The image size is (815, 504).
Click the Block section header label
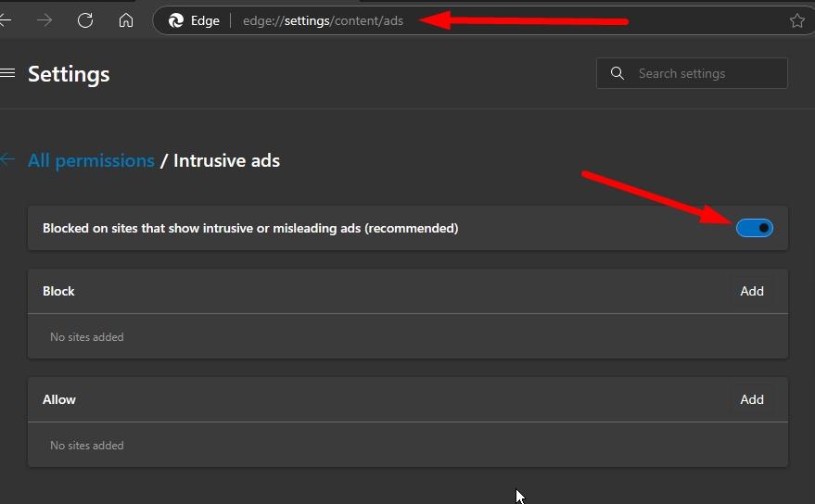58,291
